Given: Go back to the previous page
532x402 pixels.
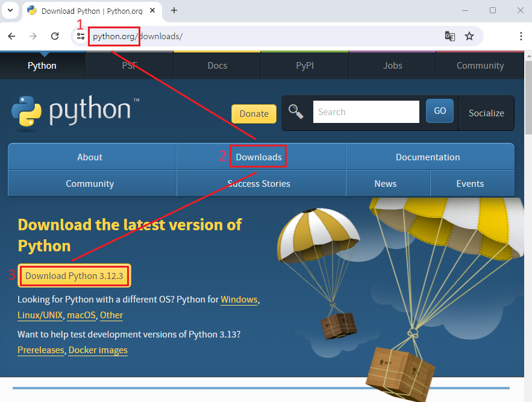Looking at the screenshot, I should click(x=11, y=36).
